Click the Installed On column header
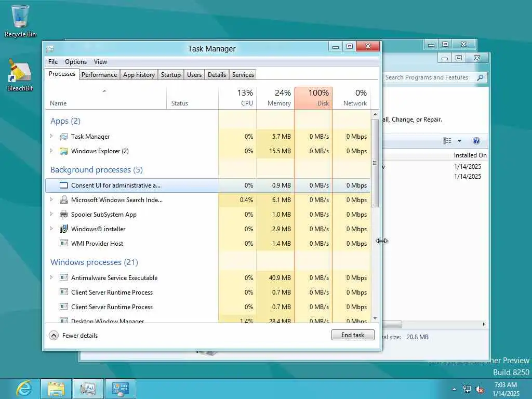Viewport: 532px width, 399px height. [470, 155]
